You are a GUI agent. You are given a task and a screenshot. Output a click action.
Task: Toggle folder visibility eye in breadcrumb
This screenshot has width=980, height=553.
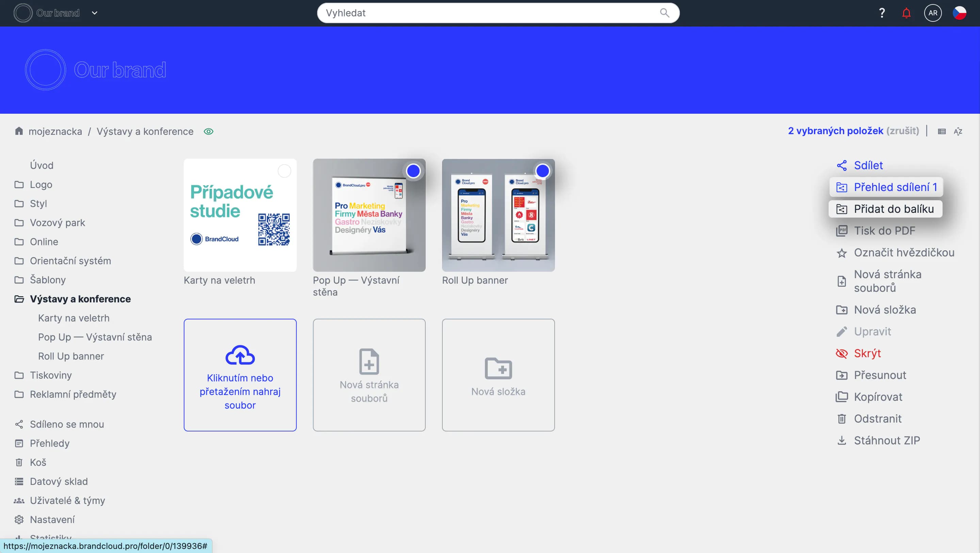tap(209, 132)
